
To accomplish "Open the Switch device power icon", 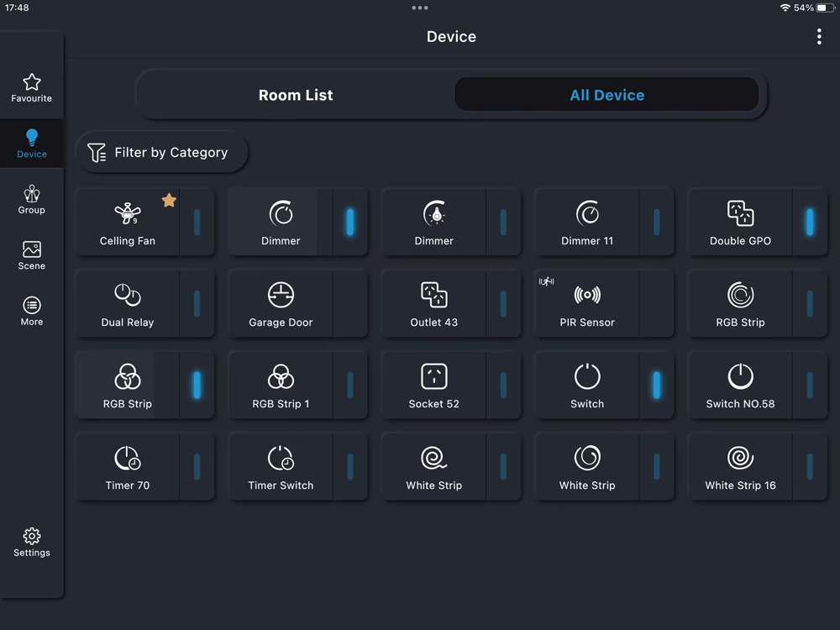I will click(587, 376).
